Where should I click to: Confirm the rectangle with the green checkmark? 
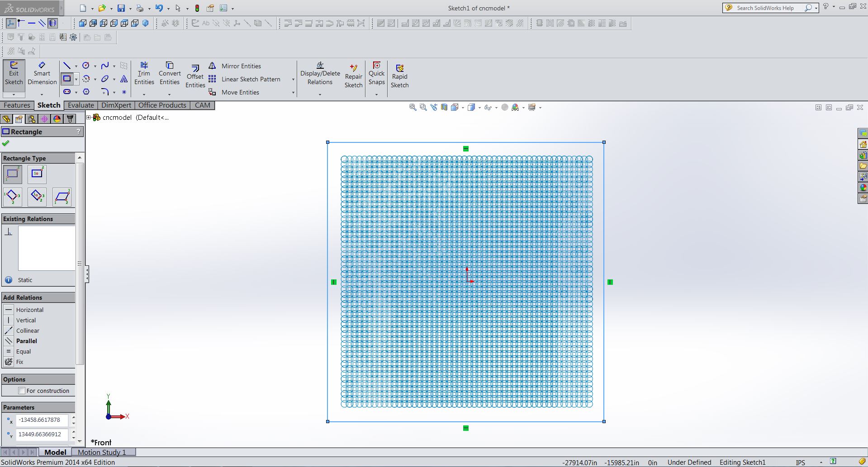point(6,143)
